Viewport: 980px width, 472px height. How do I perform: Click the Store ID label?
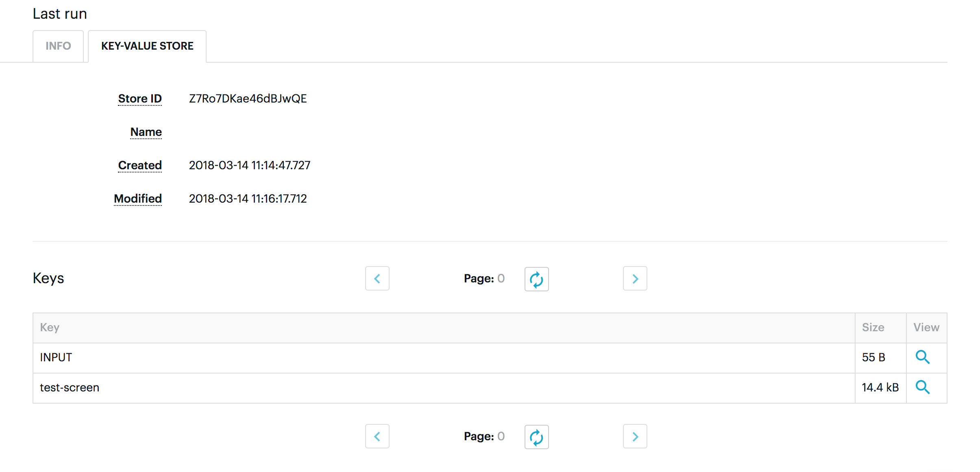click(140, 98)
